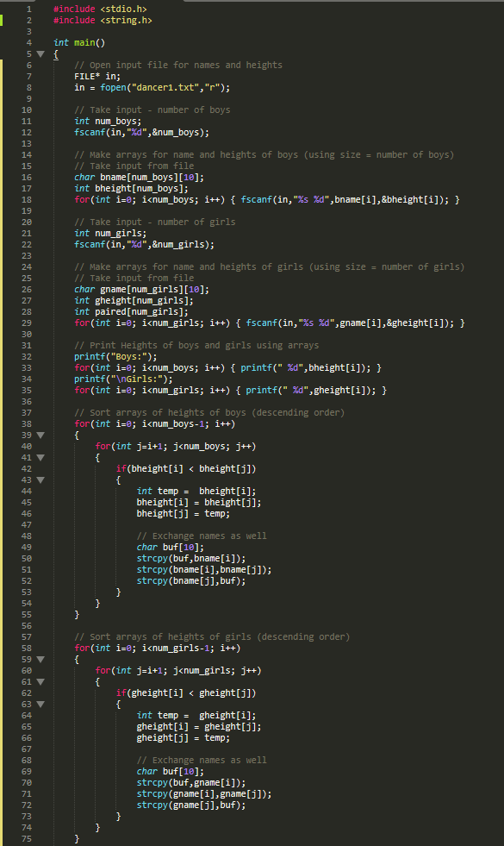Collapse the main function fold arrow at line 5

click(40, 54)
